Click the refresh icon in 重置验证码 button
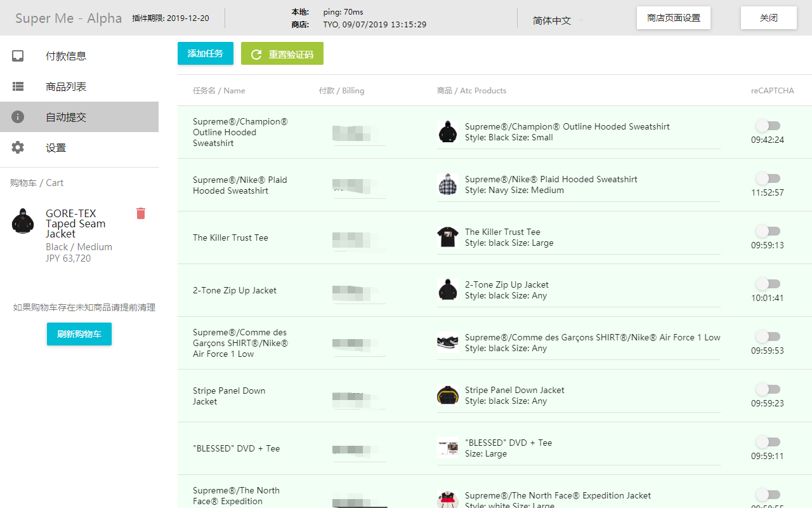The width and height of the screenshot is (812, 508). coord(256,54)
